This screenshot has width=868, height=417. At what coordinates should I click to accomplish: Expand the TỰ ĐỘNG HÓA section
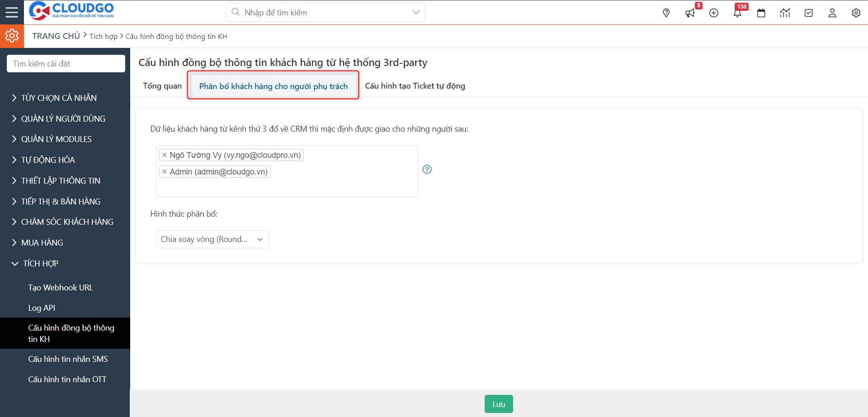click(x=48, y=160)
